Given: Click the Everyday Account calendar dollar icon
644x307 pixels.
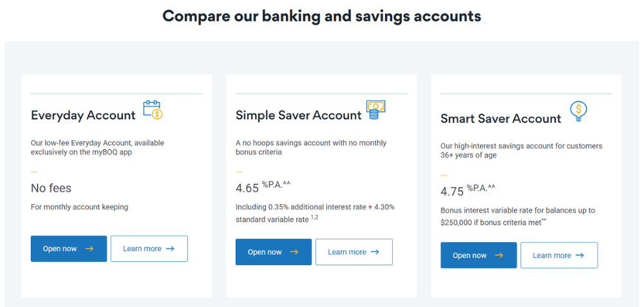Looking at the screenshot, I should (153, 110).
